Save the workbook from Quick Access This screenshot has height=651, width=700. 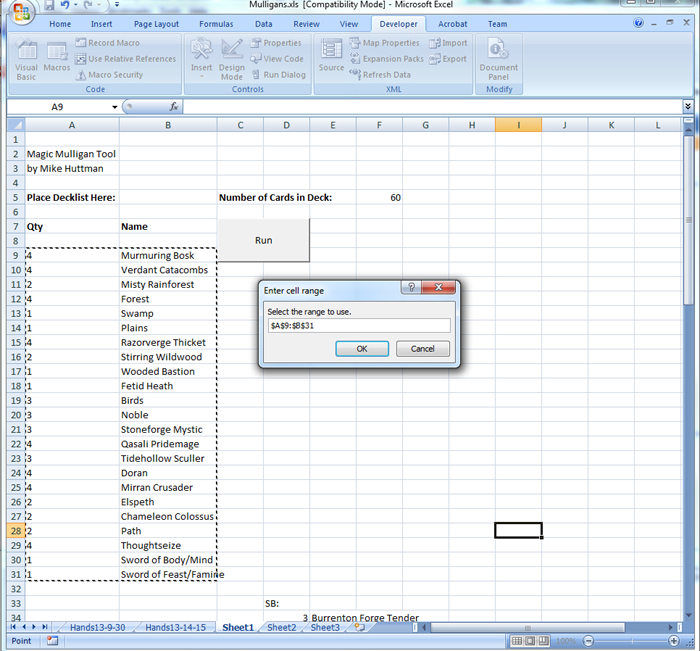(x=49, y=5)
